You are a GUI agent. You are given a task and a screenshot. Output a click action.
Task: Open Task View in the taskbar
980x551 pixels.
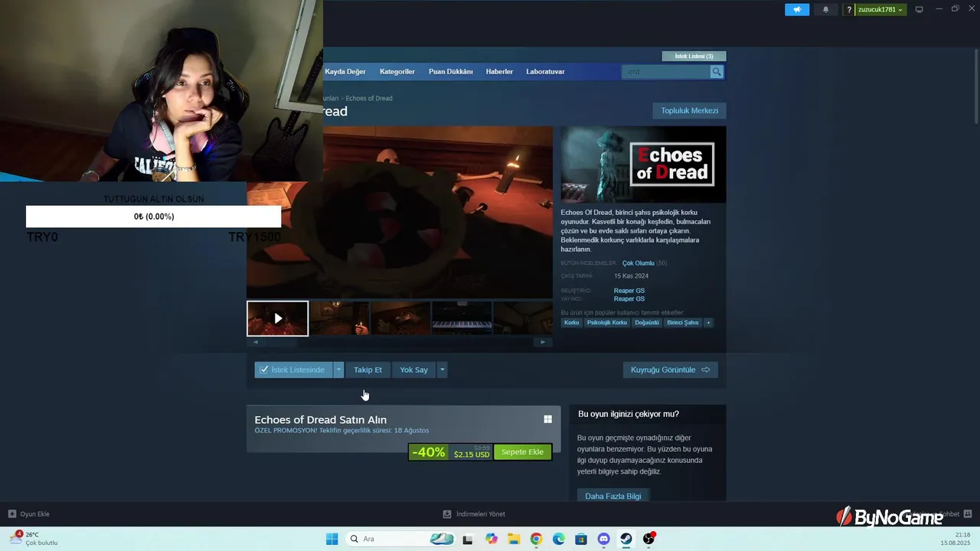[x=468, y=539]
